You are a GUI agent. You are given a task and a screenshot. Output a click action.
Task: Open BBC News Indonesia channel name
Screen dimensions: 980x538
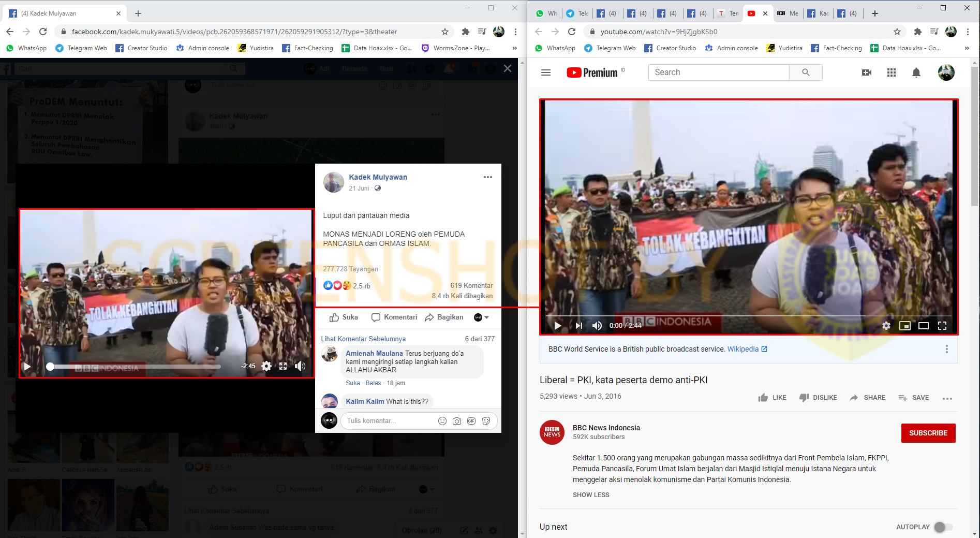[606, 428]
